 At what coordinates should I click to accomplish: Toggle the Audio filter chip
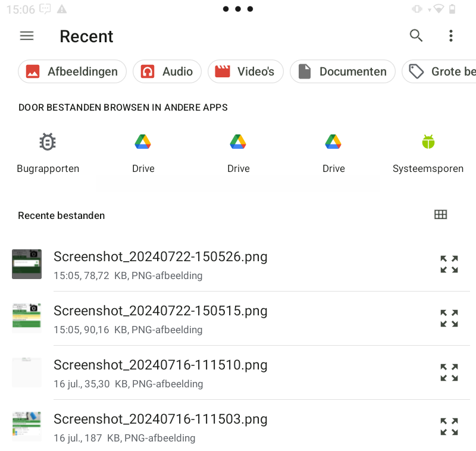click(167, 71)
